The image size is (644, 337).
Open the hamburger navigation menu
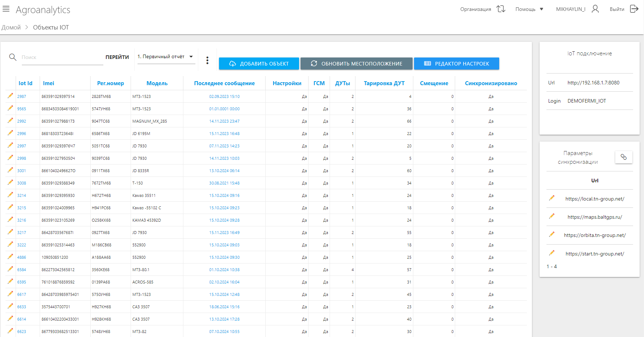6,9
